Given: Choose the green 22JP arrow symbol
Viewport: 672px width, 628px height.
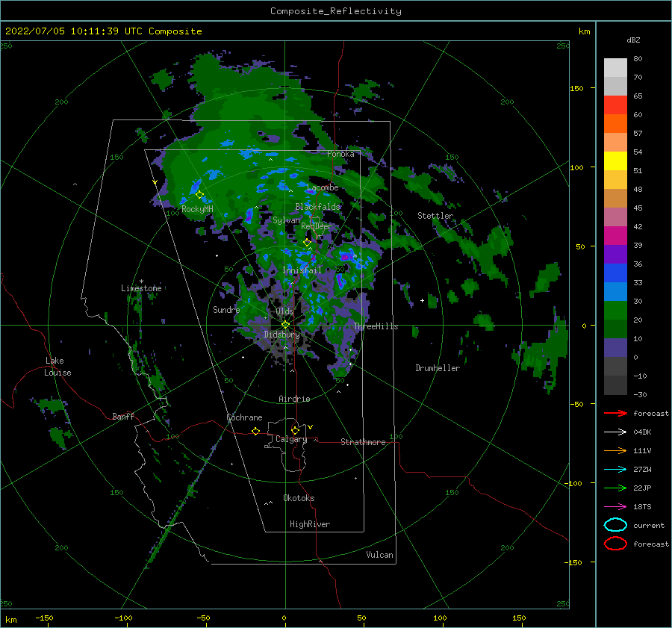Looking at the screenshot, I should pyautogui.click(x=615, y=488).
